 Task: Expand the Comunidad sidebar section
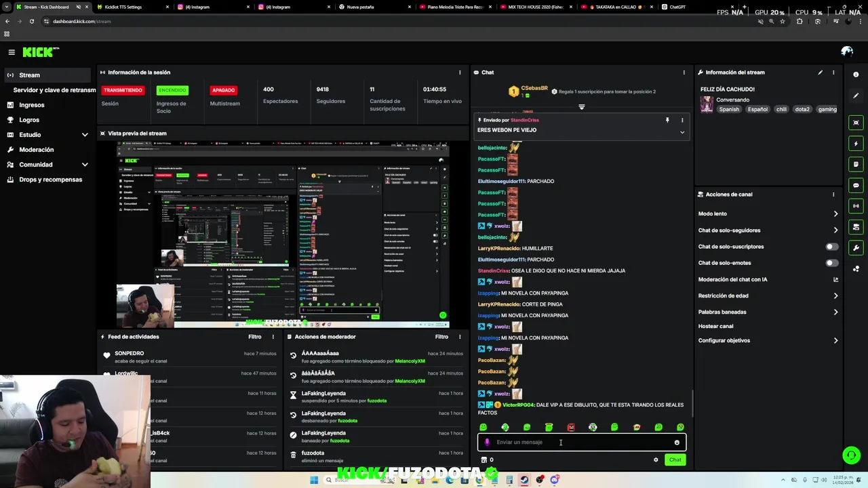[85, 165]
